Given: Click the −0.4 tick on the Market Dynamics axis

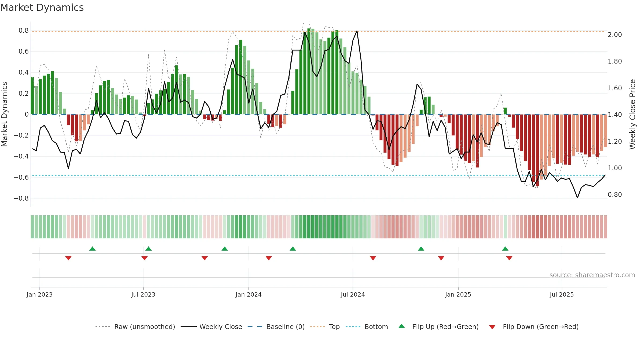Looking at the screenshot, I should 21,156.
